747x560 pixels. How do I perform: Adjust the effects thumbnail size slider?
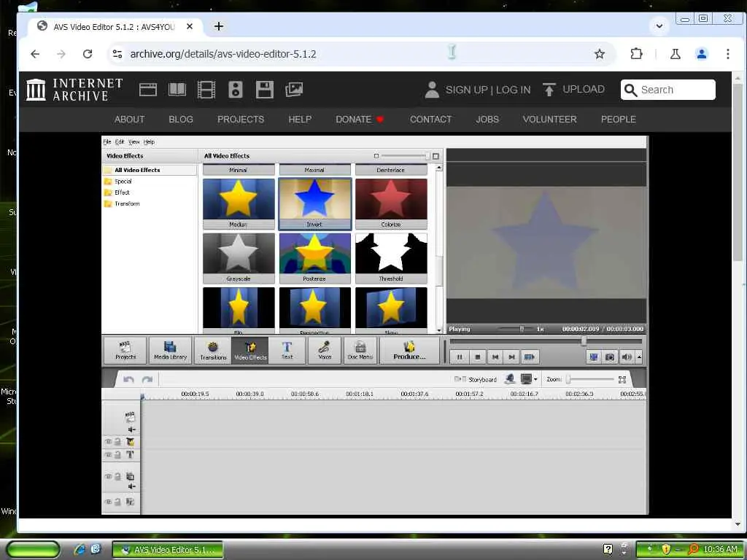[x=406, y=156]
